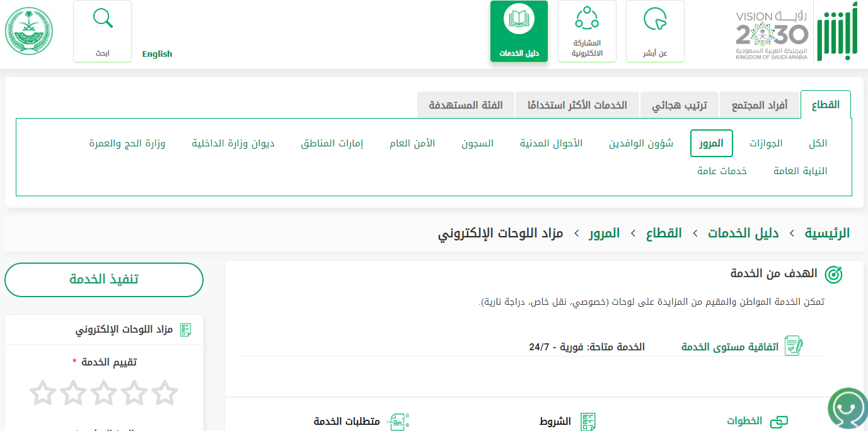868x431 pixels.
Task: Open the Services Guide (دليل الخدمات) book icon
Action: coord(519,19)
